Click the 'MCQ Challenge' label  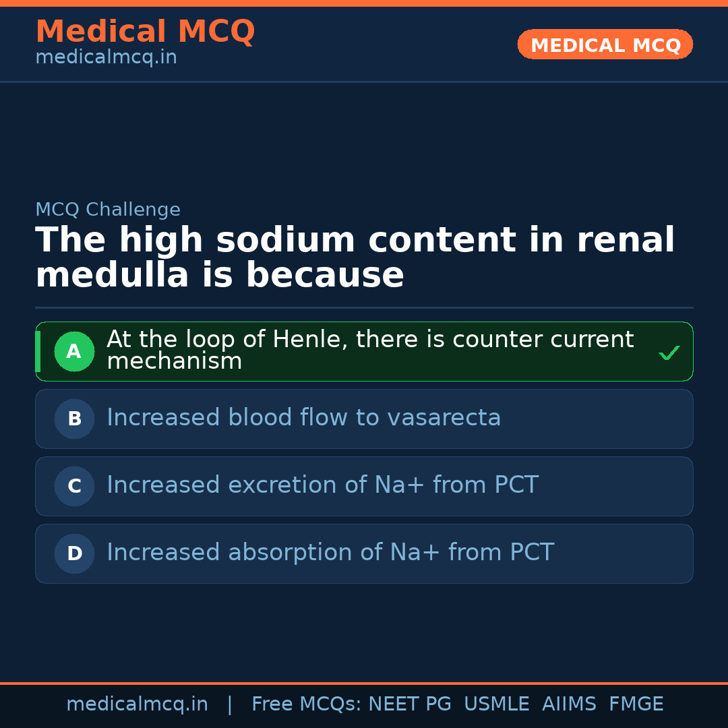[108, 210]
